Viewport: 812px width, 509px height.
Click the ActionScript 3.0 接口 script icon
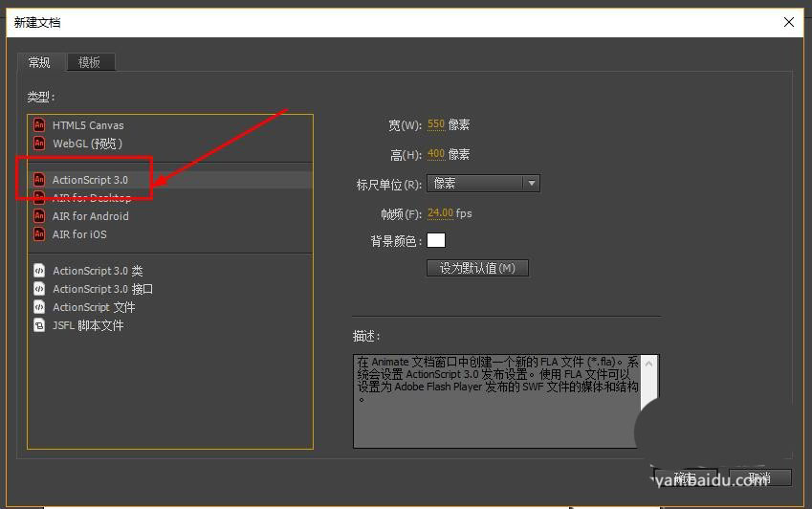coord(39,288)
